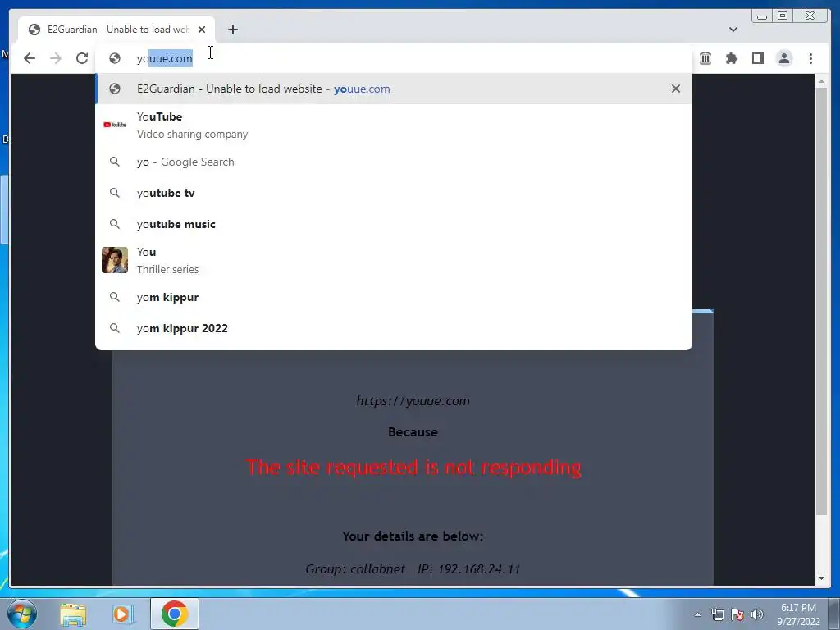The height and width of the screenshot is (630, 840).
Task: Click the scrollbar down arrow
Action: click(821, 578)
